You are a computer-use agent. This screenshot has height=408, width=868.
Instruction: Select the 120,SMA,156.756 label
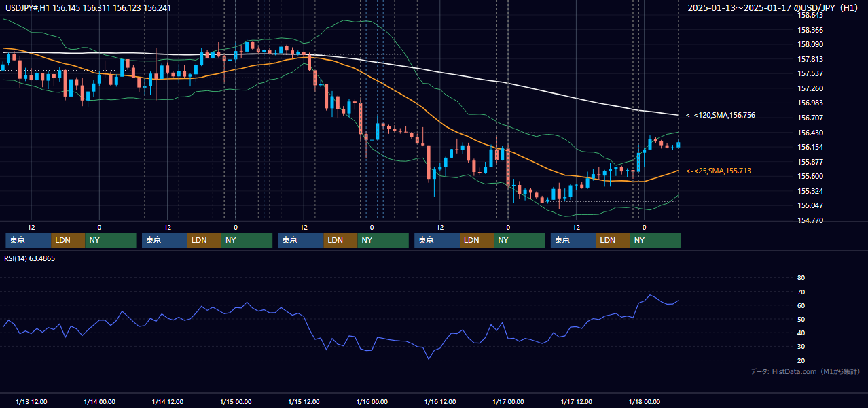720,116
